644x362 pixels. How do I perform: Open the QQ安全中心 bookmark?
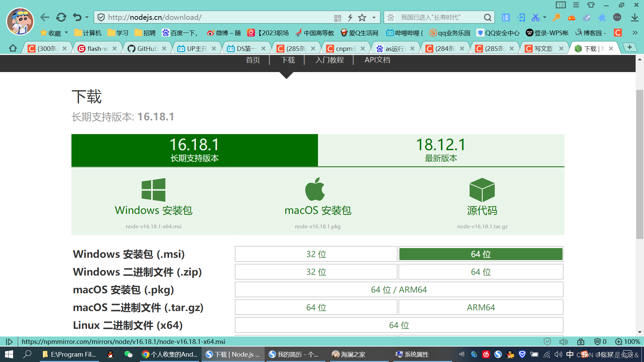[498, 33]
